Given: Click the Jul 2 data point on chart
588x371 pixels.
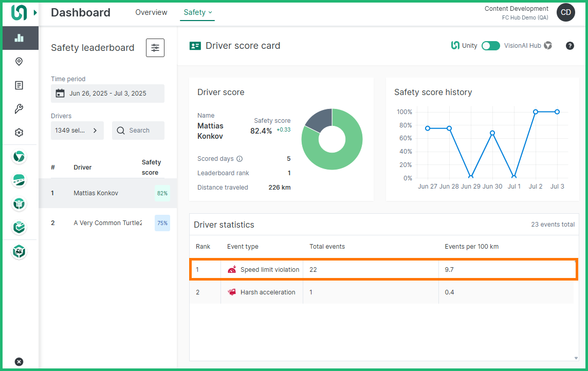Looking at the screenshot, I should (535, 112).
